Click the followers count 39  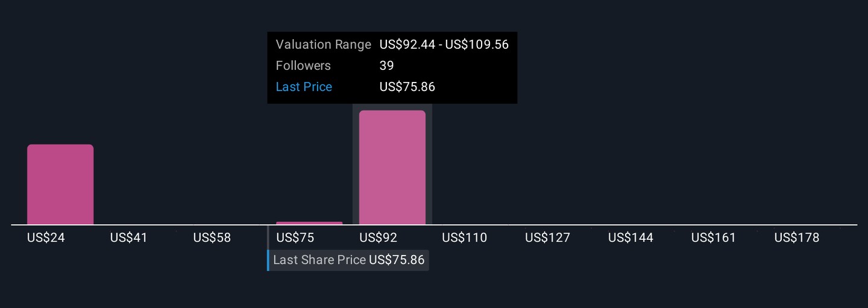[x=387, y=66]
